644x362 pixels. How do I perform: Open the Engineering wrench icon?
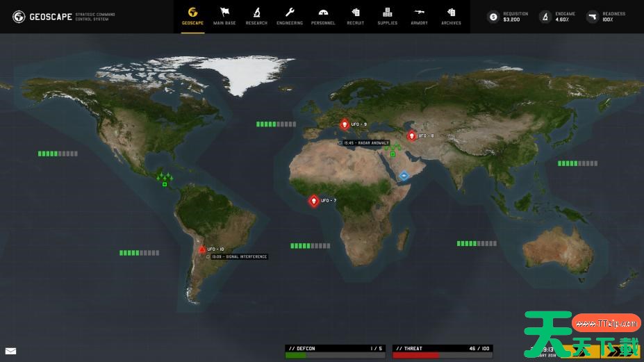pyautogui.click(x=289, y=16)
